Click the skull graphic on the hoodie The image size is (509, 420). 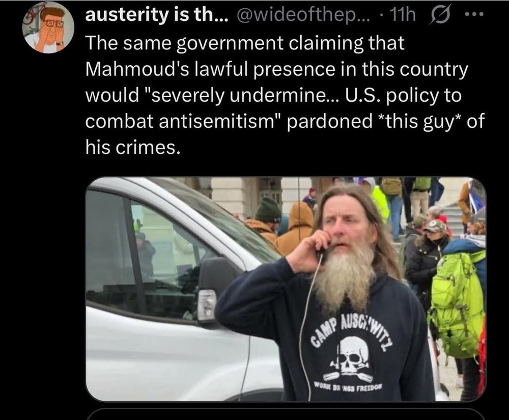349,357
